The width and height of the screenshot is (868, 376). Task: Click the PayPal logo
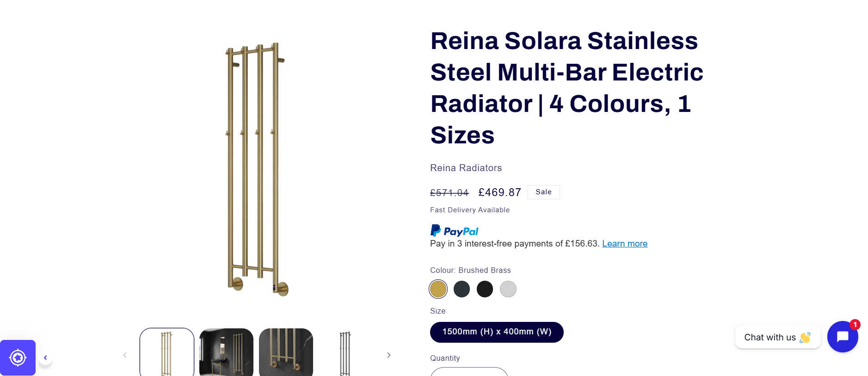coord(454,231)
